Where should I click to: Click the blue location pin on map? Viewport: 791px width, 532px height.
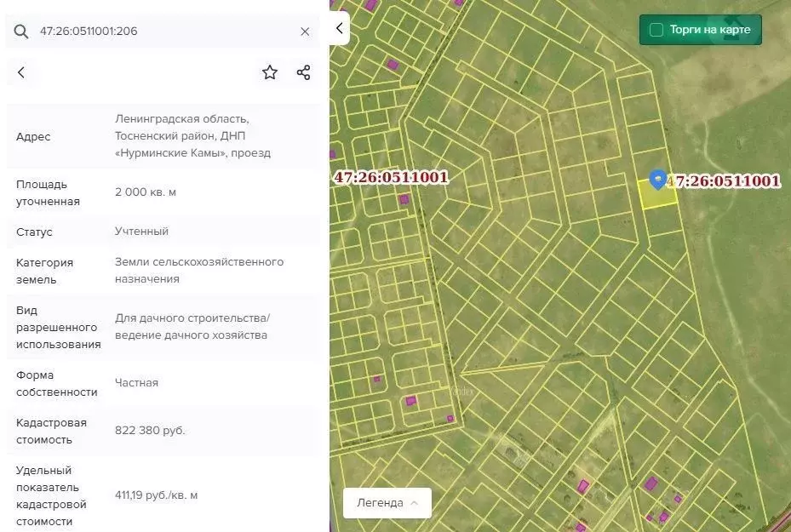coord(657,179)
